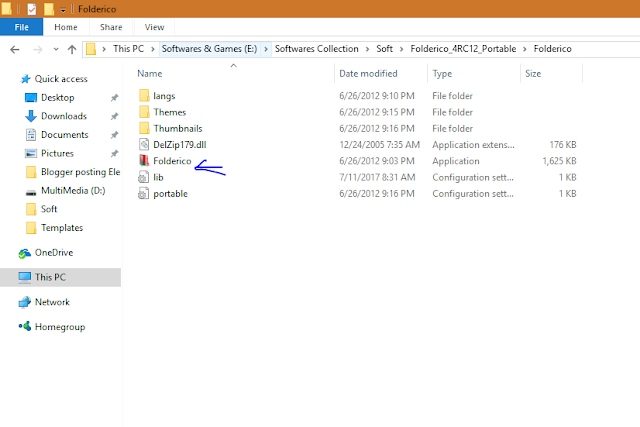Open the File ribbon tab
Viewport: 640px width, 427px height.
(21, 27)
